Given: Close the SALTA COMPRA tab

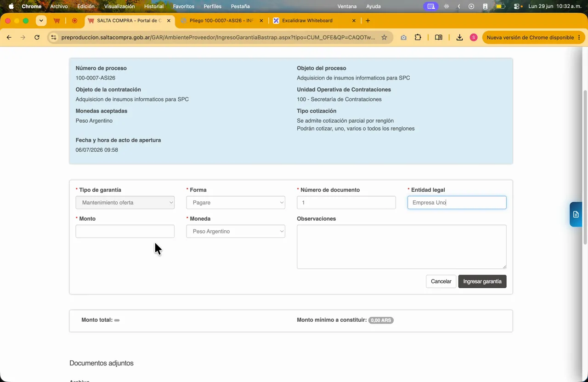Looking at the screenshot, I should pyautogui.click(x=169, y=21).
